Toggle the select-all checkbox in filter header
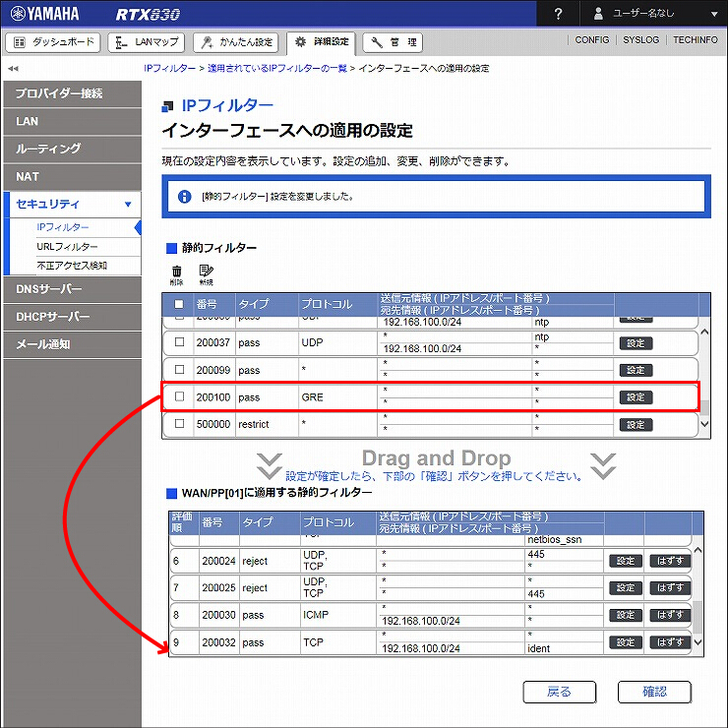Screen dimensions: 728x728 tap(179, 304)
